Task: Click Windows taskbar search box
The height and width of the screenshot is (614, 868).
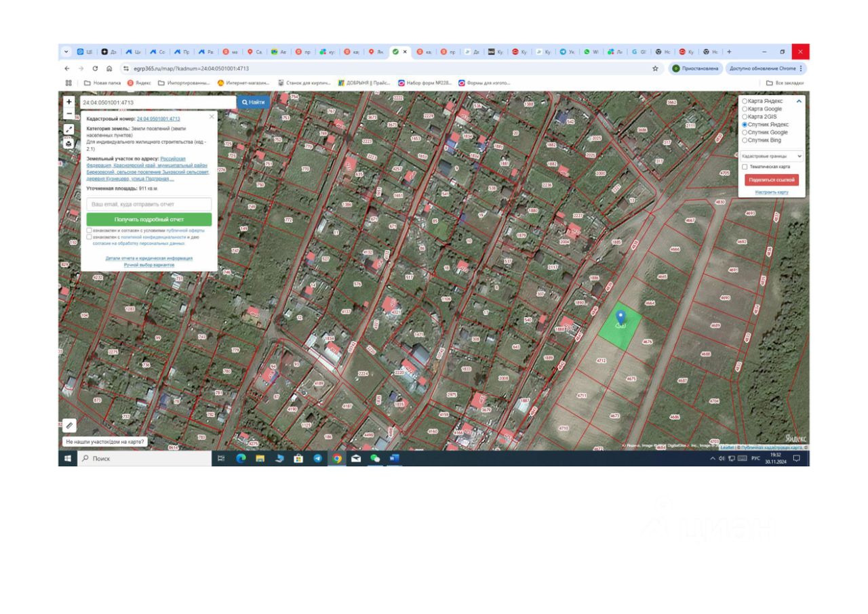Action: click(144, 459)
